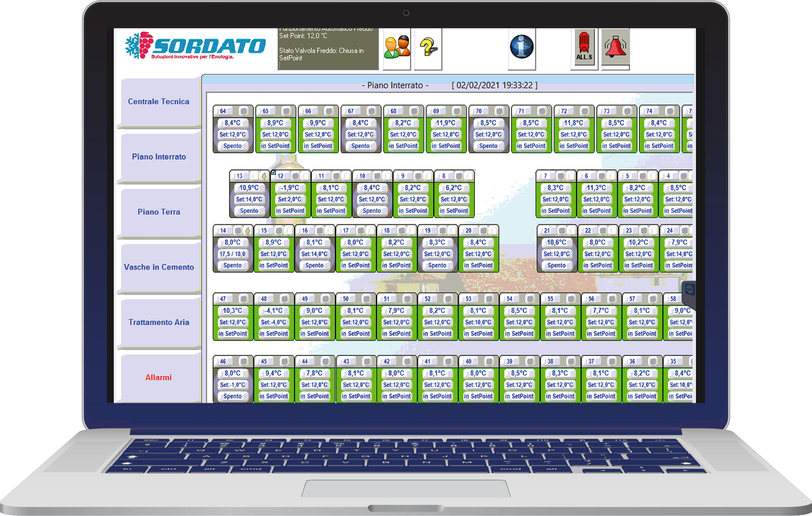Switch to Centrale Tecnica section

click(158, 102)
